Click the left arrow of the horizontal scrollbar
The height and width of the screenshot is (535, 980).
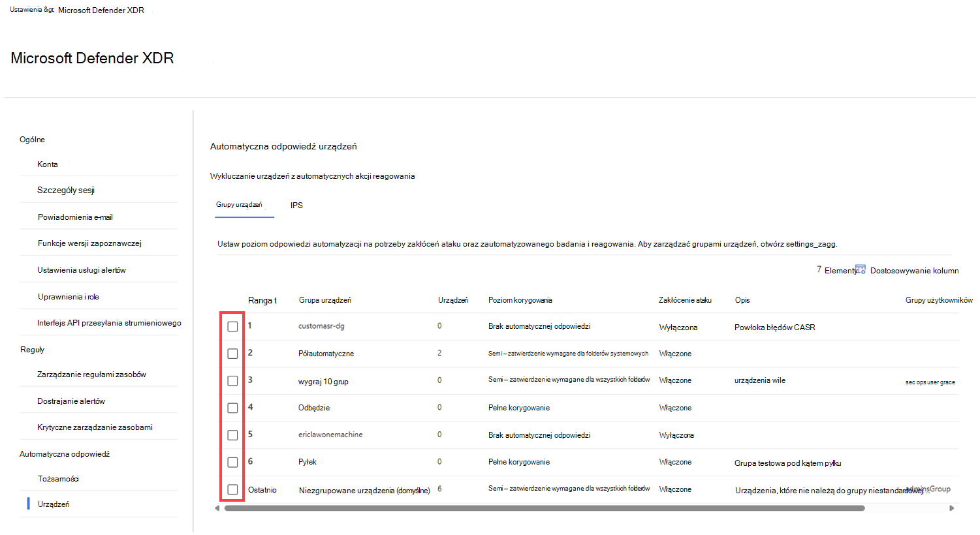[x=217, y=508]
